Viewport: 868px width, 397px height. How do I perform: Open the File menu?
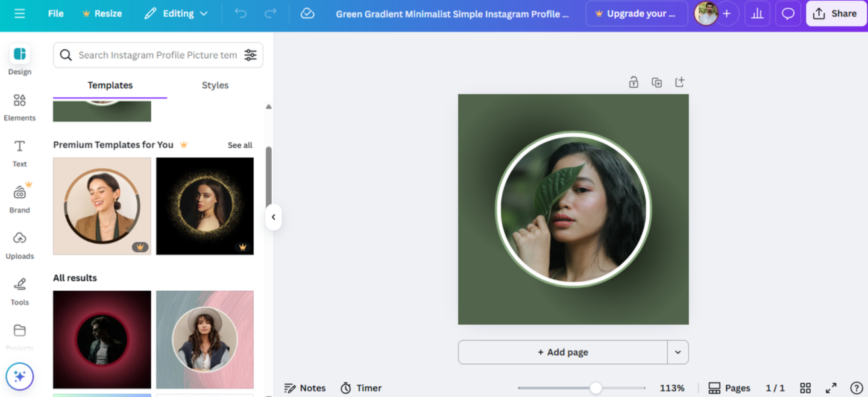pos(56,13)
